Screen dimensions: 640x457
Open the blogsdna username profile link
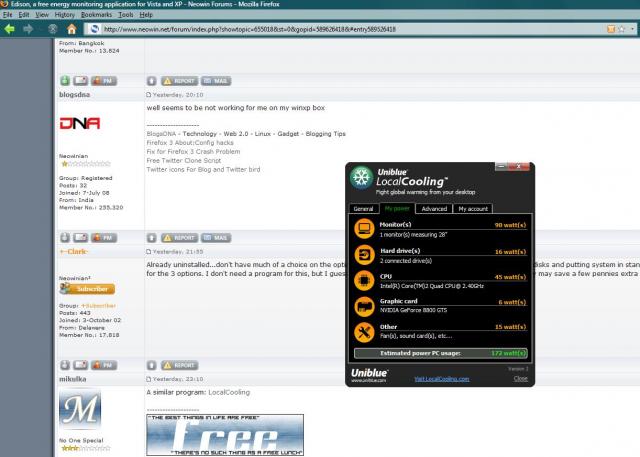74,95
